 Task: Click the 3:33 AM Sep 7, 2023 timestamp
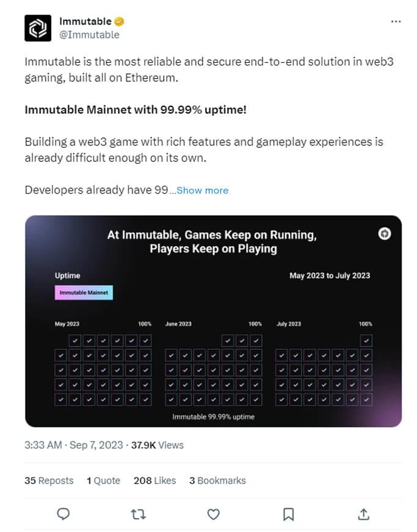(73, 445)
